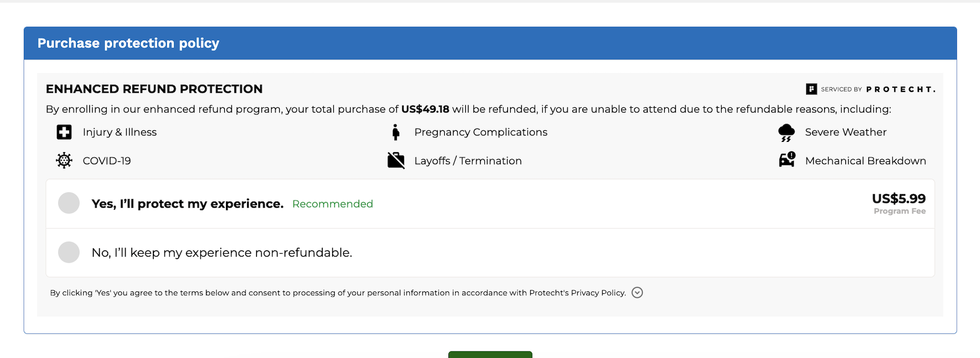
Task: Click the 'ENHANCED REFUND PROTECTION' heading
Action: pos(154,89)
